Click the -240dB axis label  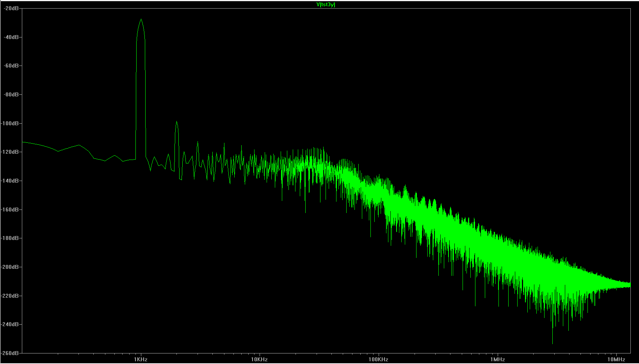(10, 324)
